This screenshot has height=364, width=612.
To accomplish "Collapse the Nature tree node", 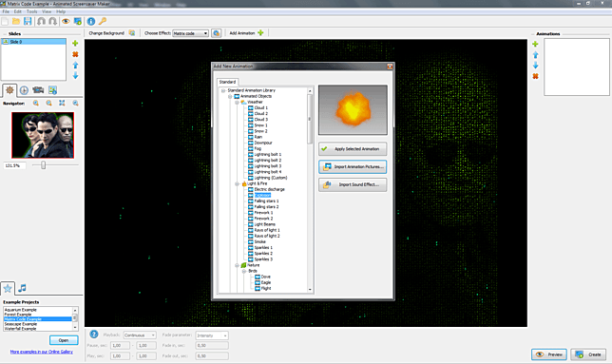I will click(237, 265).
